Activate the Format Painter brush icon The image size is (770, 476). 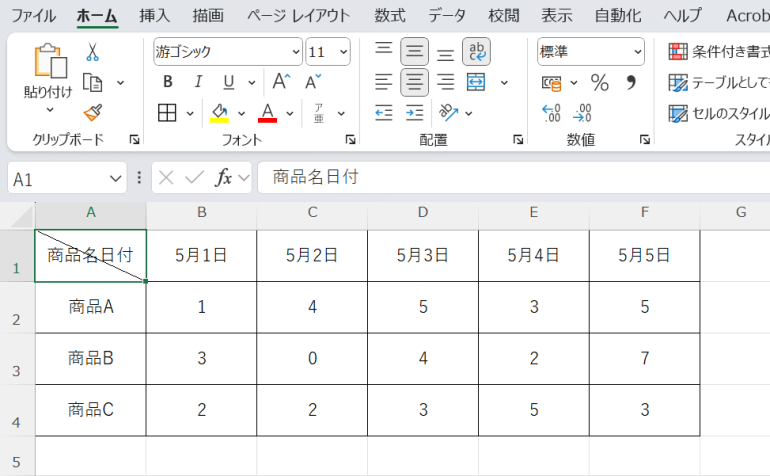92,113
